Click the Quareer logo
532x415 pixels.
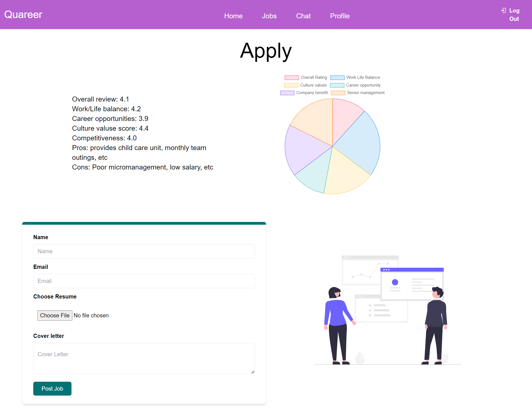(23, 14)
